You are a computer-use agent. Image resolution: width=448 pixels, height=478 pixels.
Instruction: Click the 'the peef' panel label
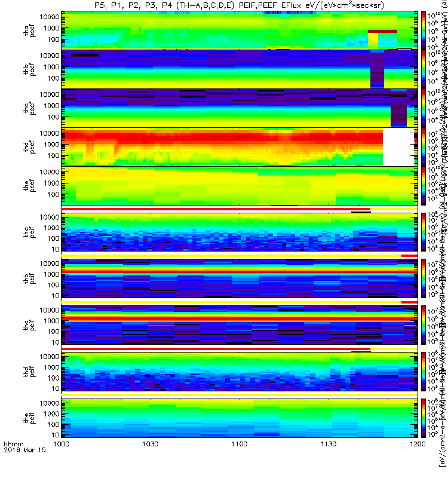(29, 186)
